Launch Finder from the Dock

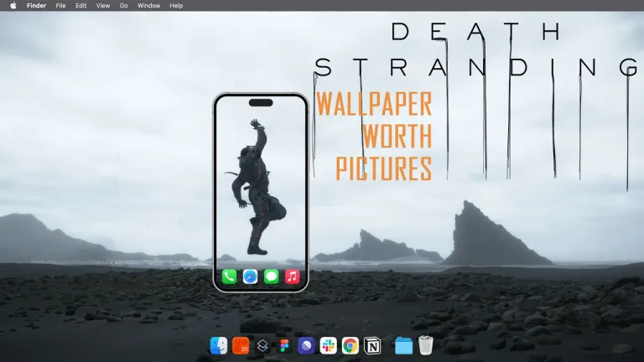coord(219,345)
